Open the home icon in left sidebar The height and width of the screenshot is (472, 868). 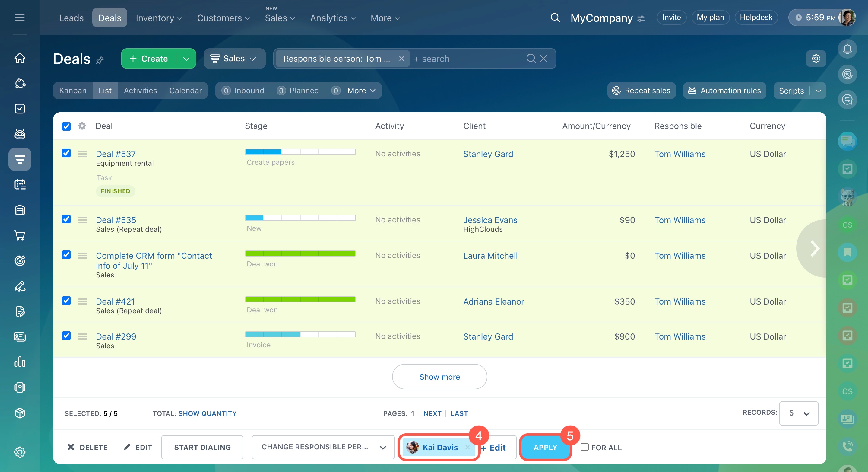(20, 58)
